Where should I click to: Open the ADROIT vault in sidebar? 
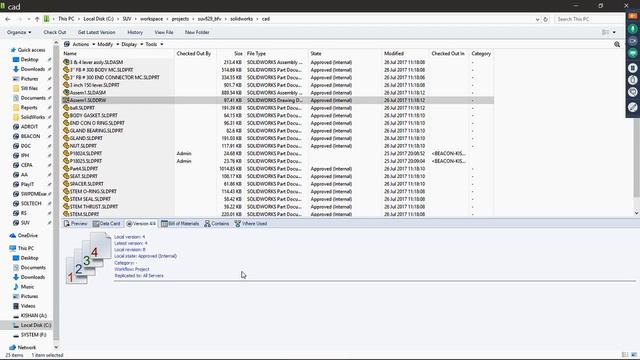[29, 127]
